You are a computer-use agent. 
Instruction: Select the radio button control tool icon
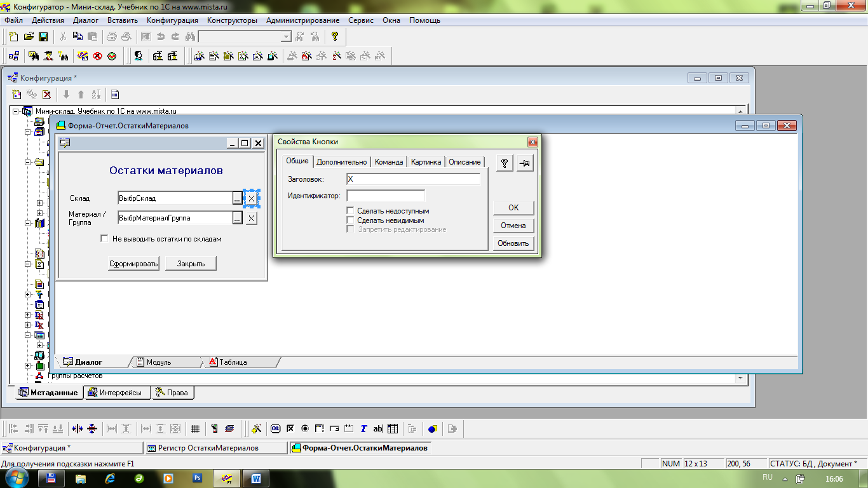pyautogui.click(x=305, y=428)
